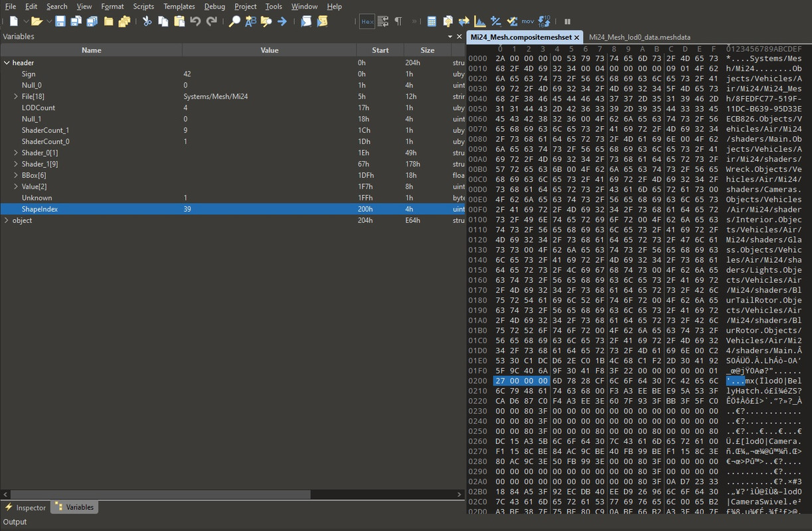Open the Format menu
The image size is (812, 531).
tap(112, 6)
